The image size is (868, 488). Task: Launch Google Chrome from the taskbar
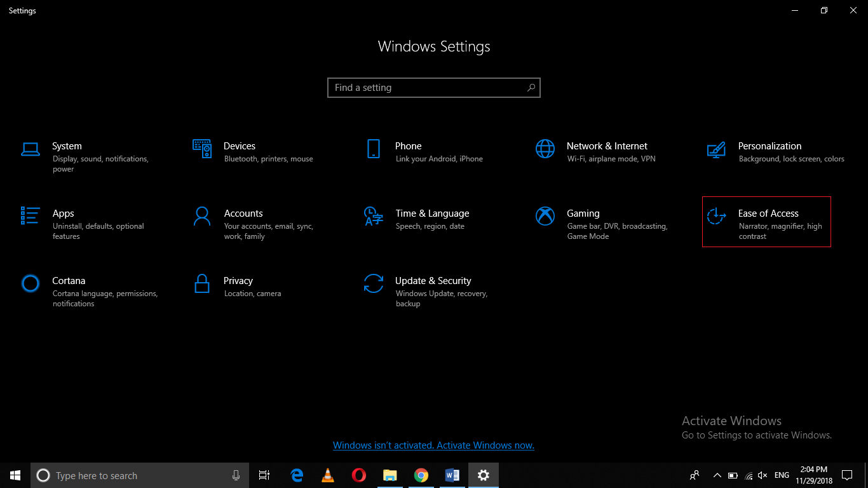(421, 475)
